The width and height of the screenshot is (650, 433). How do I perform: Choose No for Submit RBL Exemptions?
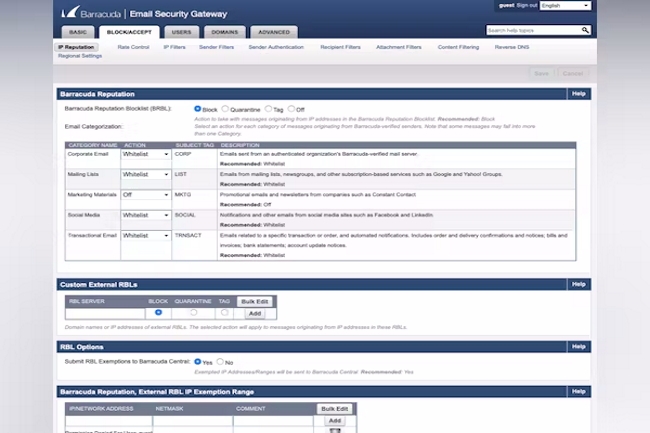(x=220, y=362)
